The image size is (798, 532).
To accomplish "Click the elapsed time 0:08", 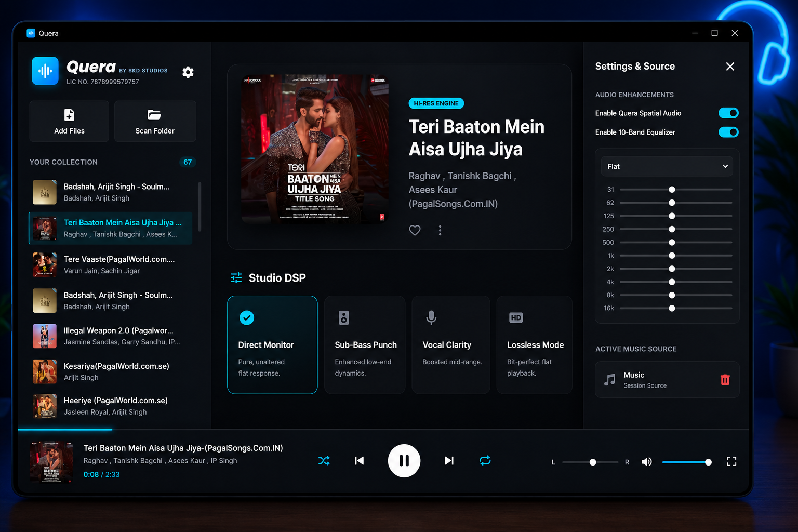I will (x=91, y=474).
